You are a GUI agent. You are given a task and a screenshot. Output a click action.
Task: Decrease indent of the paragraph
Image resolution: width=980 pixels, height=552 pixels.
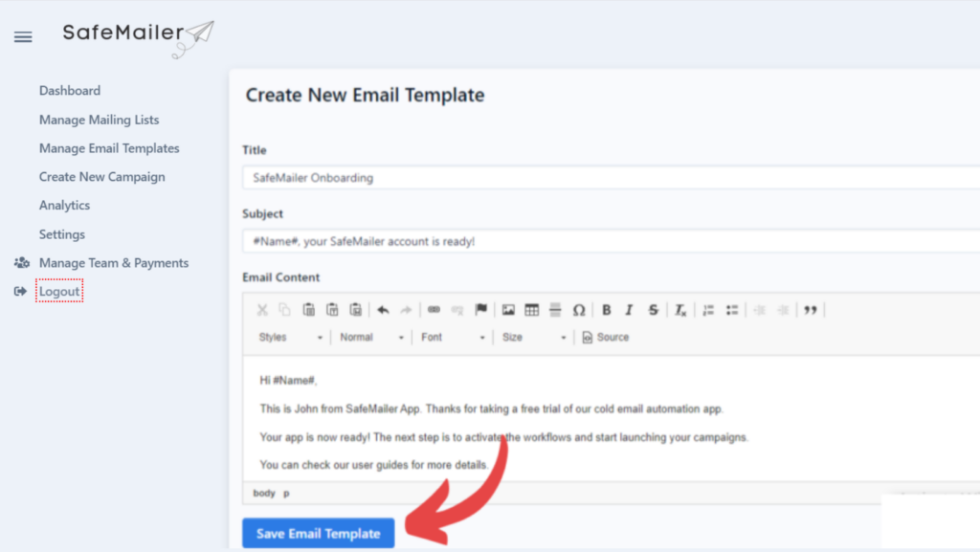[x=759, y=310]
